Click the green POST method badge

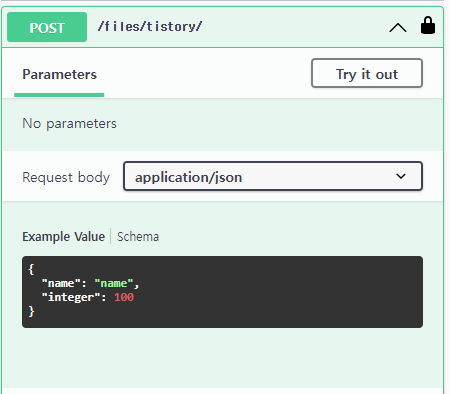[47, 27]
